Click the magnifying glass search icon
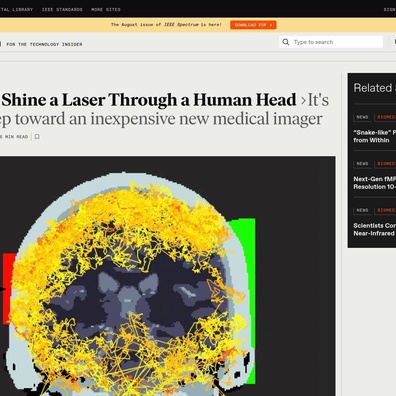Image resolution: width=396 pixels, height=396 pixels. pos(286,42)
